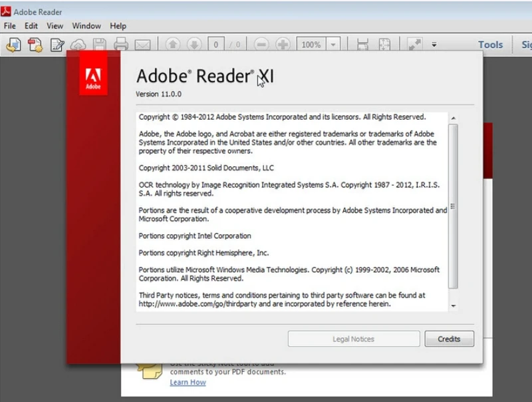532x402 pixels.
Task: Click the http://www.adobe.com/go/thirdparty text
Action: click(x=198, y=303)
